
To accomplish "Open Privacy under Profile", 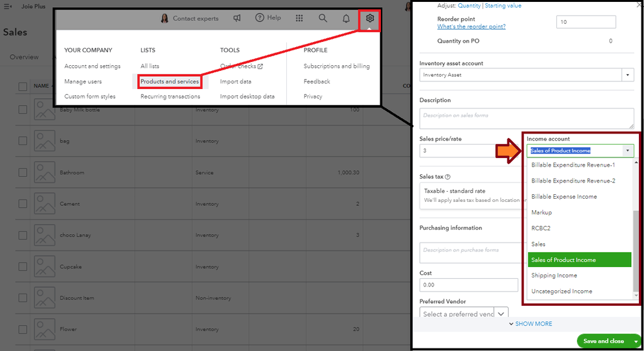I will click(x=313, y=97).
